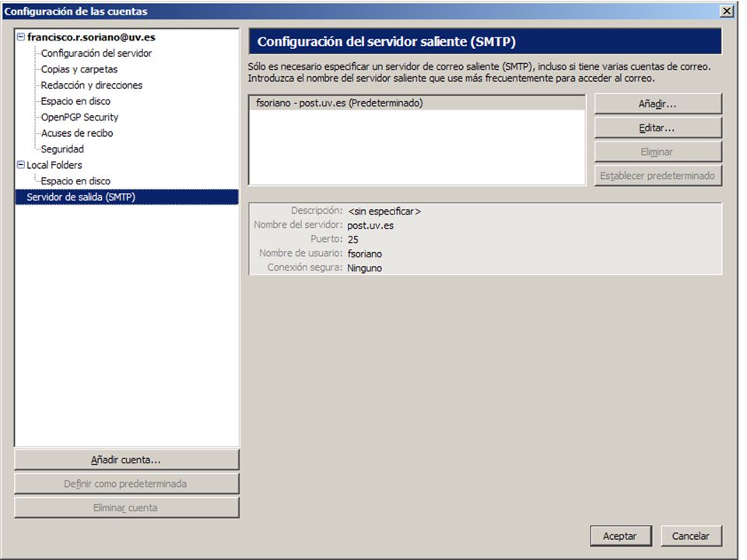The width and height of the screenshot is (747, 560).
Task: Open OpenPGP Security settings
Action: 79,117
